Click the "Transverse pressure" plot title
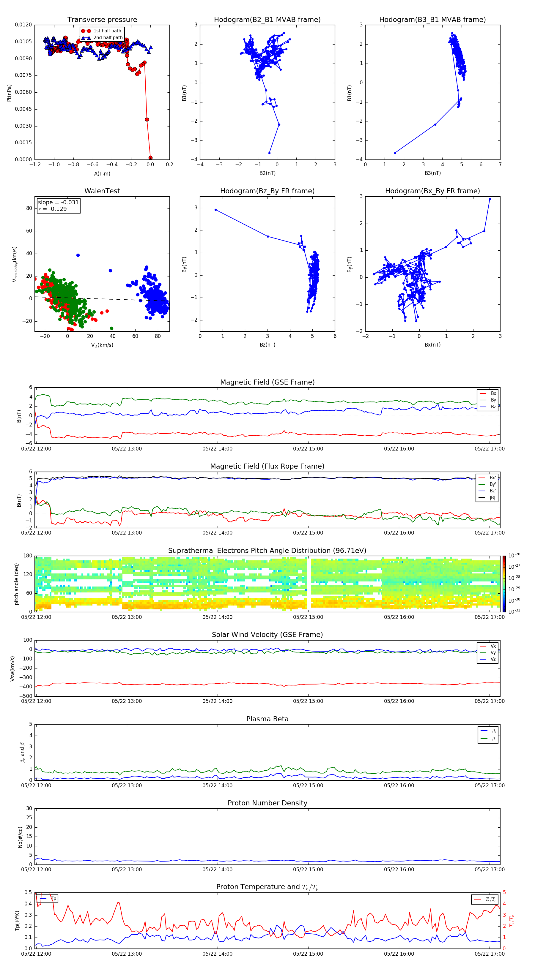Image resolution: width=535 pixels, height=980 pixels. coord(102,19)
